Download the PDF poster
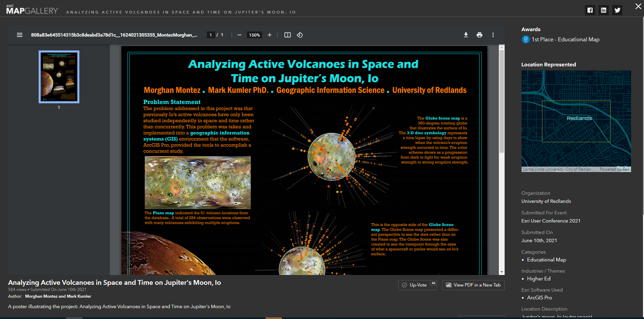Image resolution: width=644 pixels, height=319 pixels. (x=466, y=35)
